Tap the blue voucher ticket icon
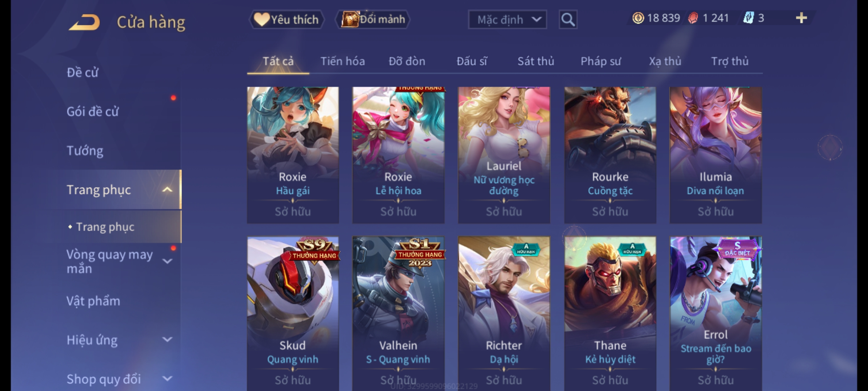This screenshot has width=868, height=391. [x=748, y=18]
